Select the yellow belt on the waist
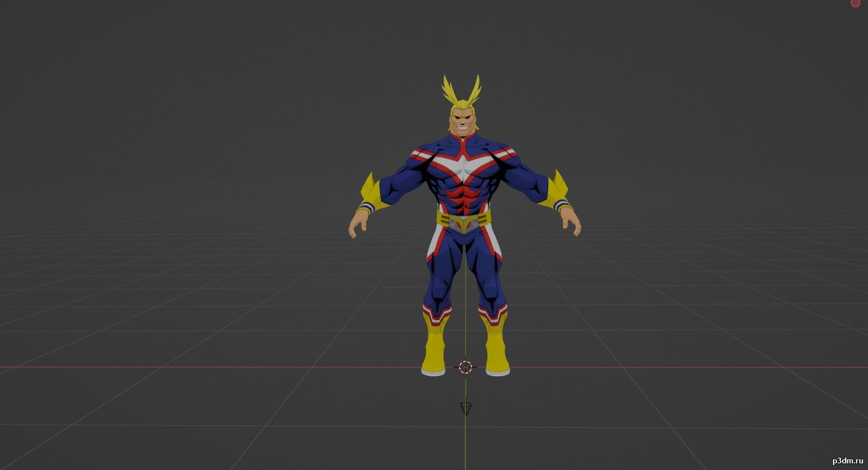 (x=464, y=219)
